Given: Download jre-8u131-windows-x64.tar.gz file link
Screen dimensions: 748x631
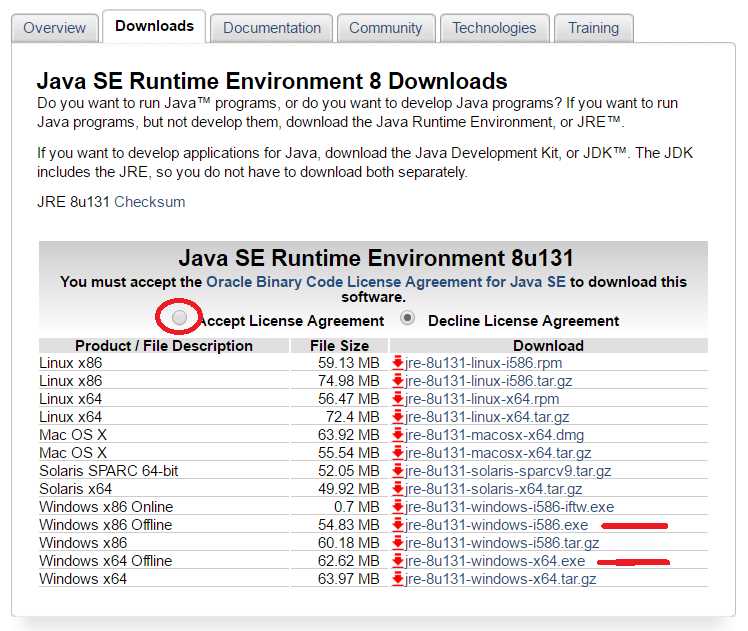Looking at the screenshot, I should click(x=500, y=579).
